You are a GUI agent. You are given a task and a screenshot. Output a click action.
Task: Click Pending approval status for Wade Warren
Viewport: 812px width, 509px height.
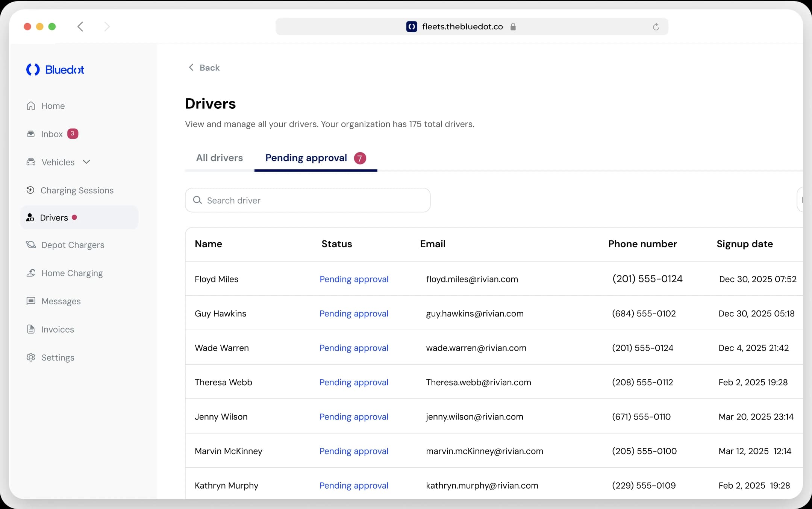(354, 348)
